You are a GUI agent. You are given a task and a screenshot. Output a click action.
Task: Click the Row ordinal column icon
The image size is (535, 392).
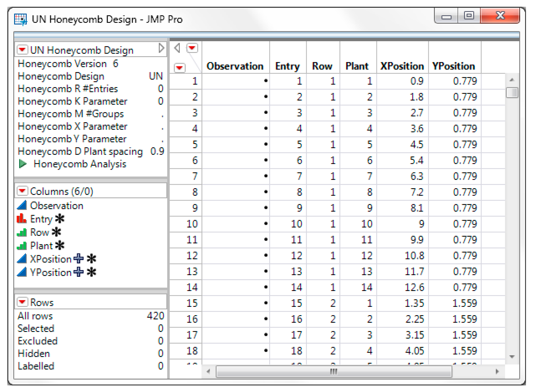point(22,232)
